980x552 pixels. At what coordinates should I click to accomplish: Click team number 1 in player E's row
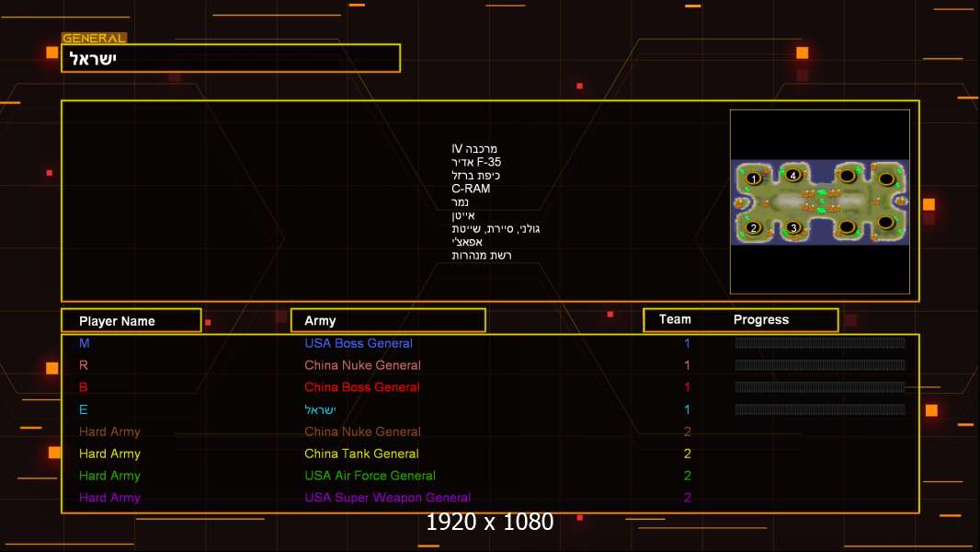(x=687, y=409)
